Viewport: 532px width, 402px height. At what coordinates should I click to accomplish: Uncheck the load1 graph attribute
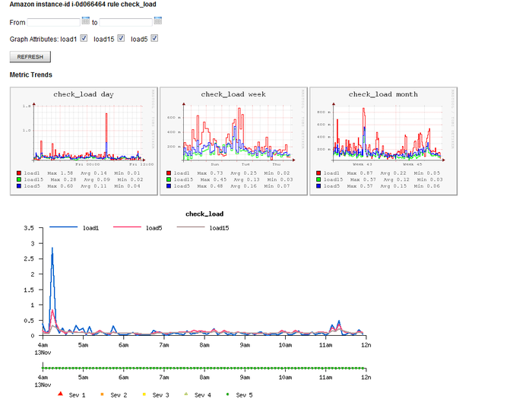pyautogui.click(x=84, y=38)
